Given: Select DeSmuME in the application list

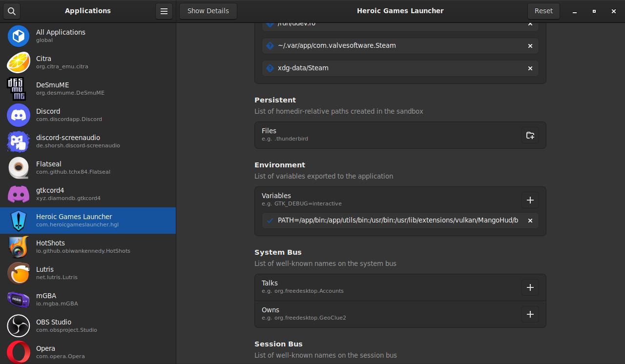Looking at the screenshot, I should coord(88,89).
